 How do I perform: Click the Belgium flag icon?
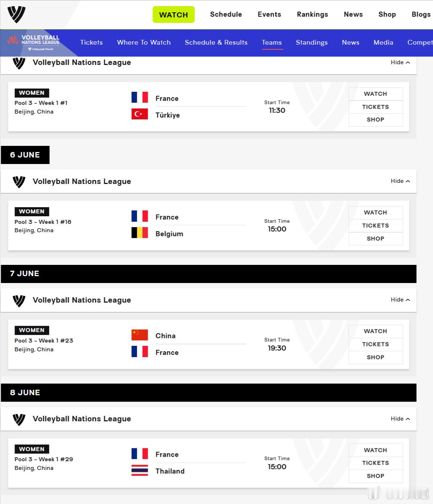(140, 233)
